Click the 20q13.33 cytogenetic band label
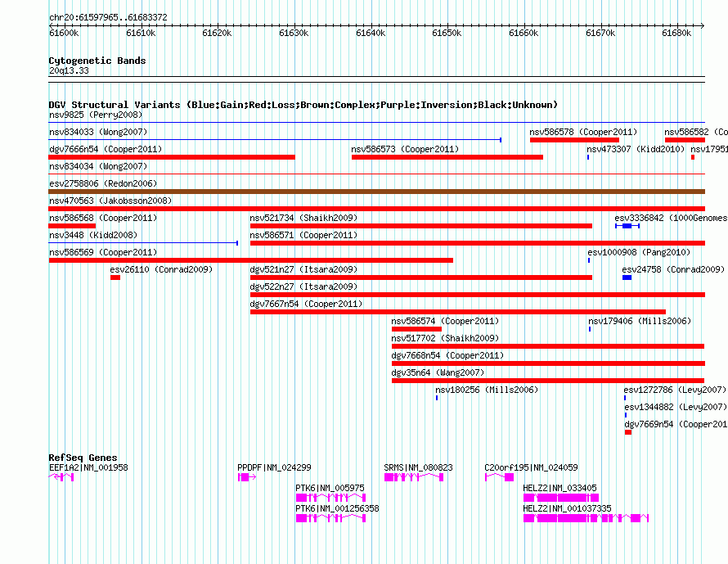 coord(69,70)
